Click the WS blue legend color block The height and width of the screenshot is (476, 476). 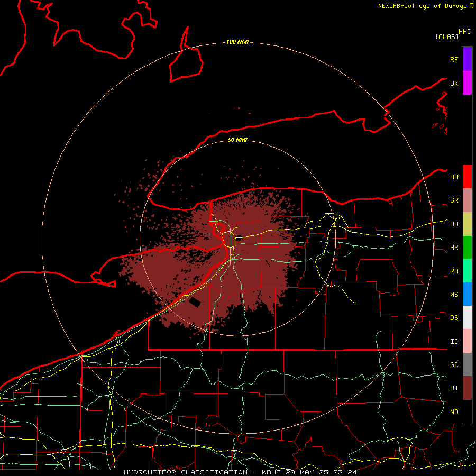pos(467,294)
